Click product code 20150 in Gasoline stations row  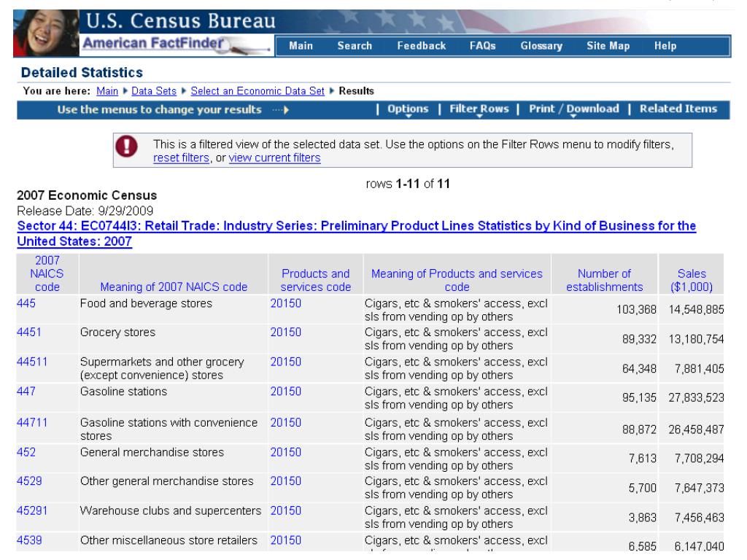(x=286, y=392)
